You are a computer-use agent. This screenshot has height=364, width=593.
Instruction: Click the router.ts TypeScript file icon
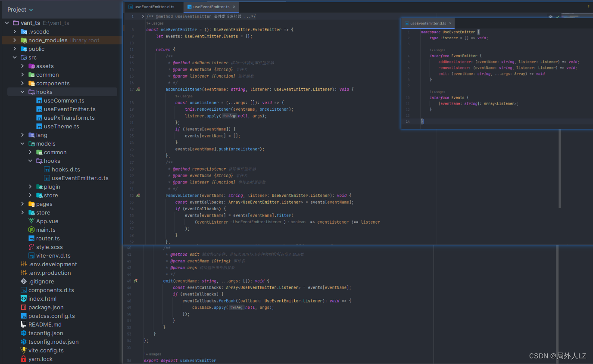tap(31, 238)
